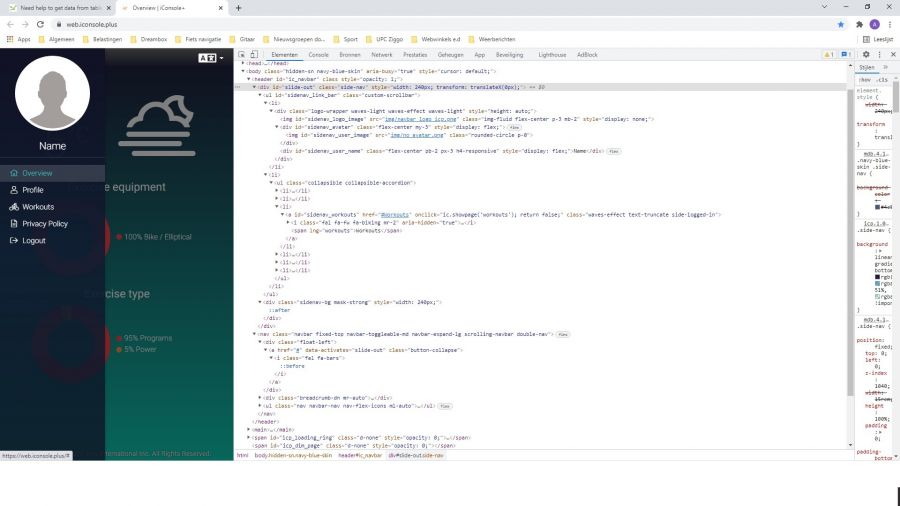Collapse the header ic_navbar node

click(249, 79)
